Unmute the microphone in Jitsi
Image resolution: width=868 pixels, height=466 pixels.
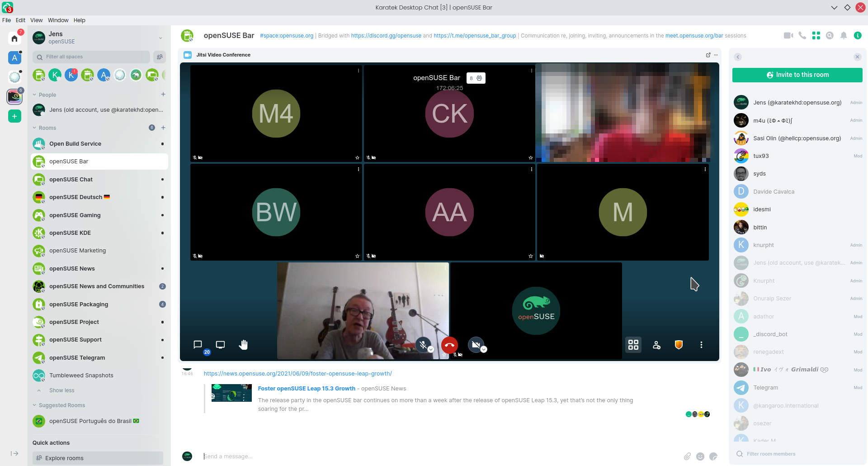click(x=423, y=345)
